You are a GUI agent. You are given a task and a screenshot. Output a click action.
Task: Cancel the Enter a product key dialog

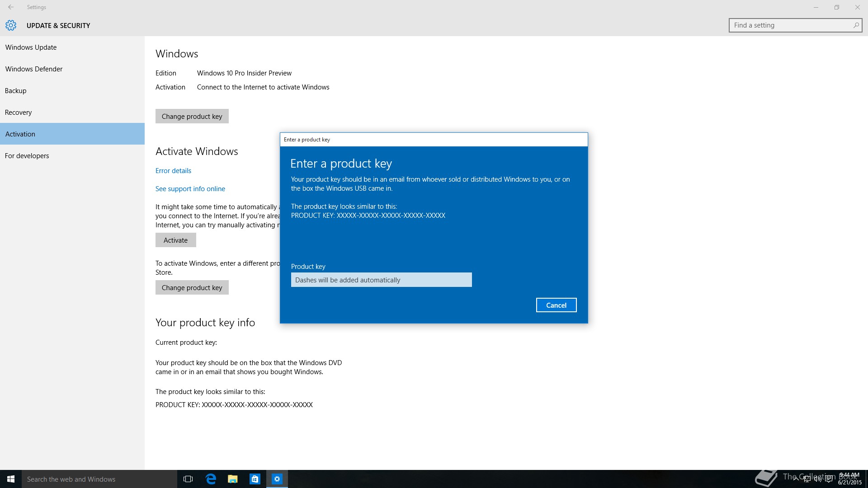556,305
